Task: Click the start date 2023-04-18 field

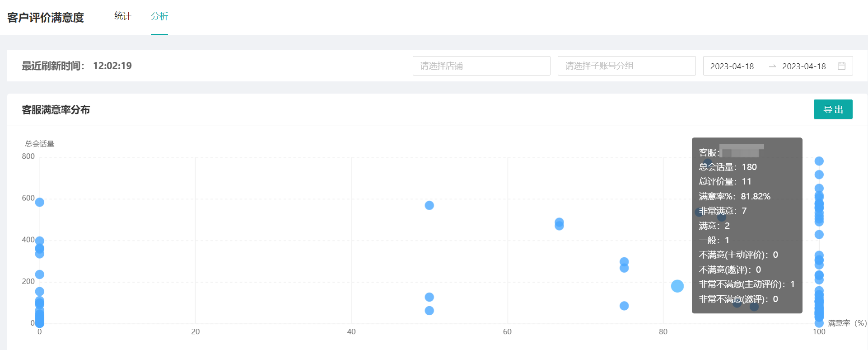Action: 732,66
